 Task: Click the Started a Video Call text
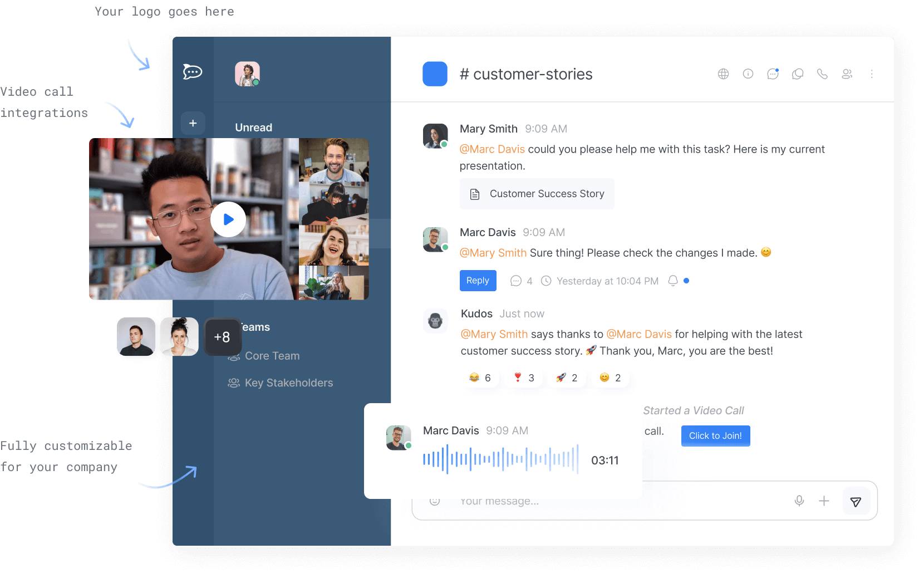pyautogui.click(x=694, y=410)
